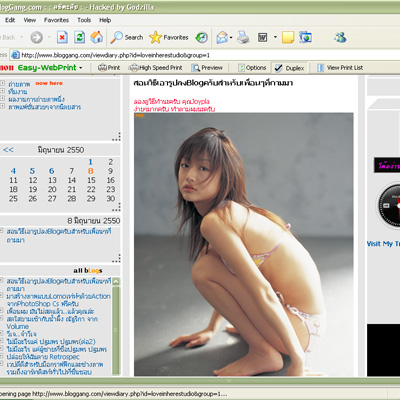
Task: Open the Lomo Action PhotoShop Cs blog link
Action: 58,300
